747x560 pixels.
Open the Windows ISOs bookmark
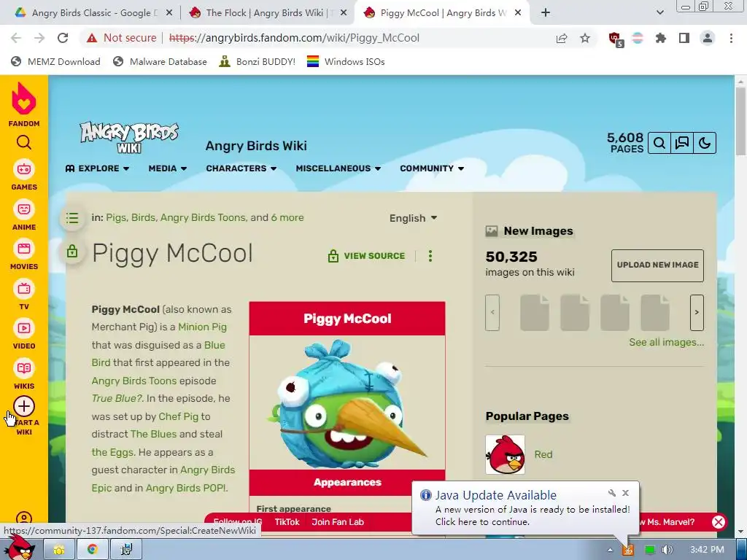pyautogui.click(x=346, y=61)
